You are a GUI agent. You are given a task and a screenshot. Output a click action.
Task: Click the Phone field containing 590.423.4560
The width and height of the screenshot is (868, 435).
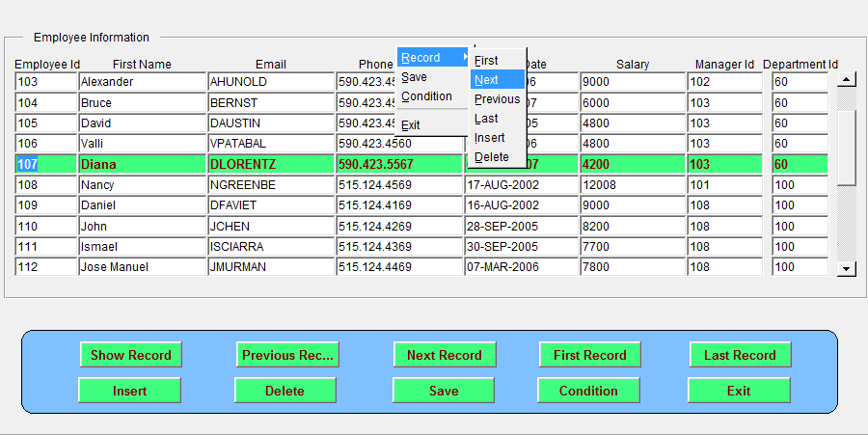tap(398, 144)
